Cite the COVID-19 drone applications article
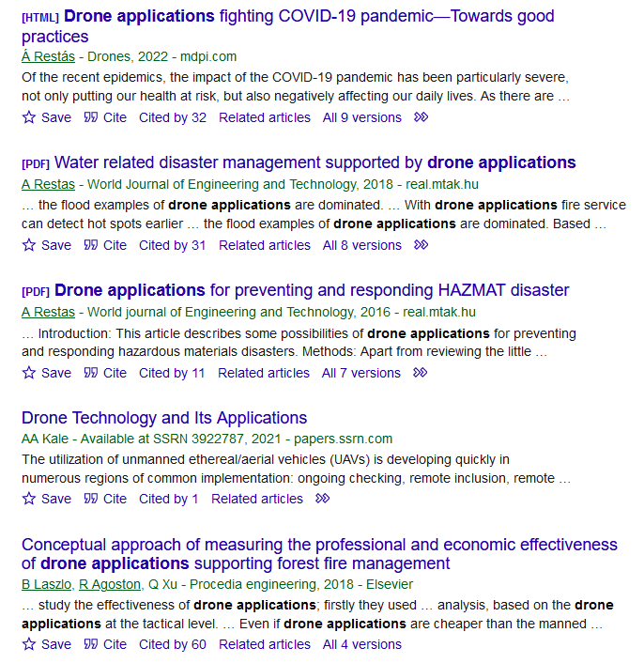Screen dimensions: 644x663 [x=105, y=117]
